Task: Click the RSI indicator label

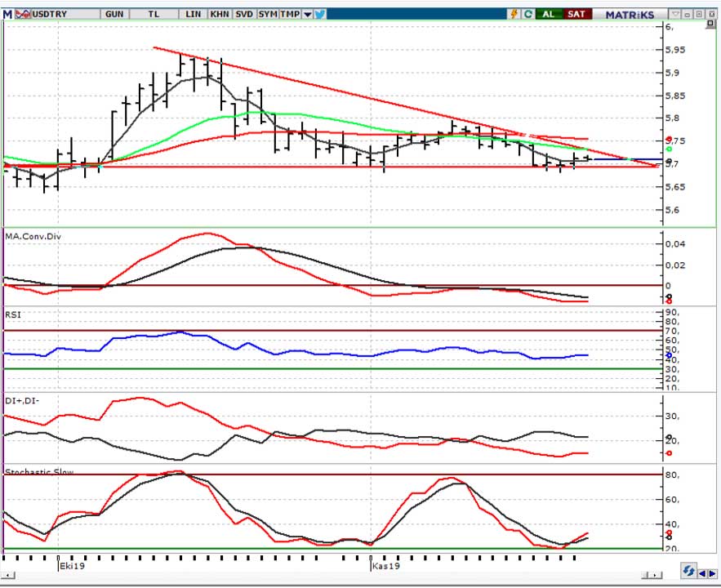Action: point(13,314)
